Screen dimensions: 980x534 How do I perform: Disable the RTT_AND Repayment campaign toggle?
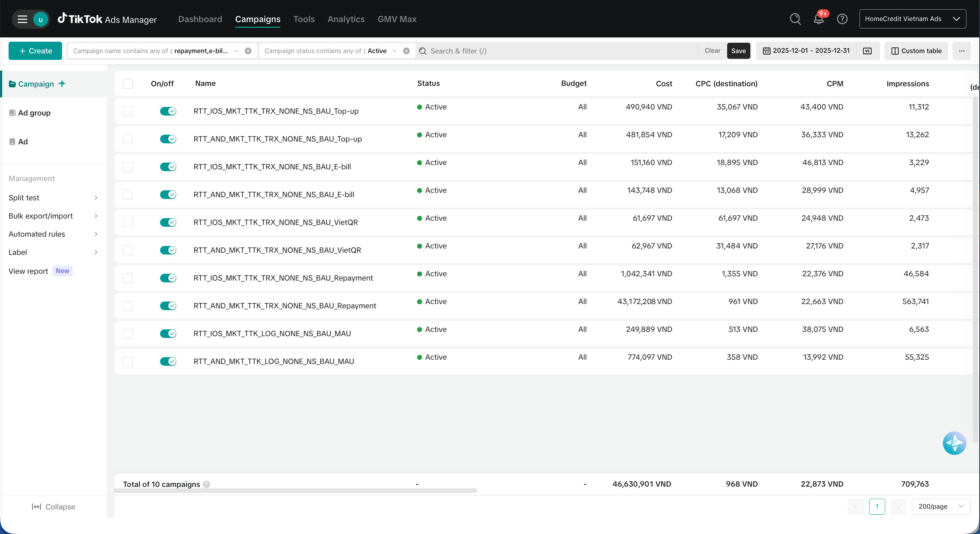click(168, 306)
